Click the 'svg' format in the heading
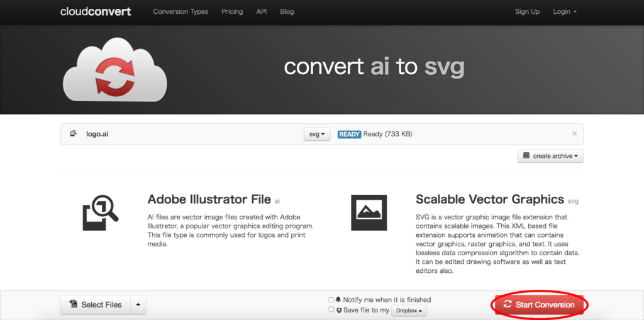The image size is (644, 320). click(445, 68)
